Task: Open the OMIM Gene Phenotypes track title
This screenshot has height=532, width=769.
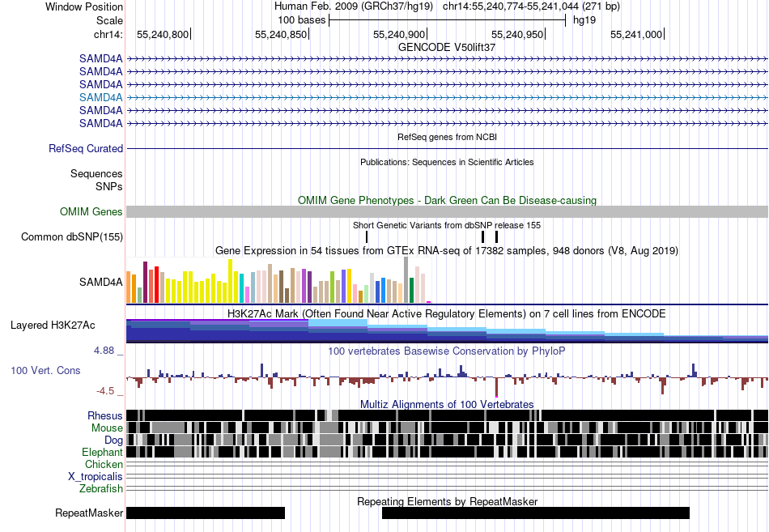Action: (x=448, y=200)
